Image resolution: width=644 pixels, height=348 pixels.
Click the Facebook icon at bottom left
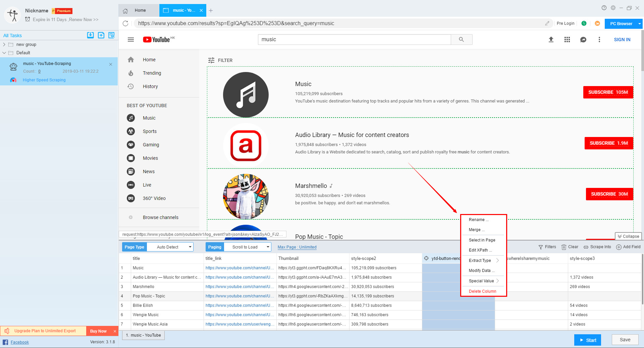(x=5, y=342)
